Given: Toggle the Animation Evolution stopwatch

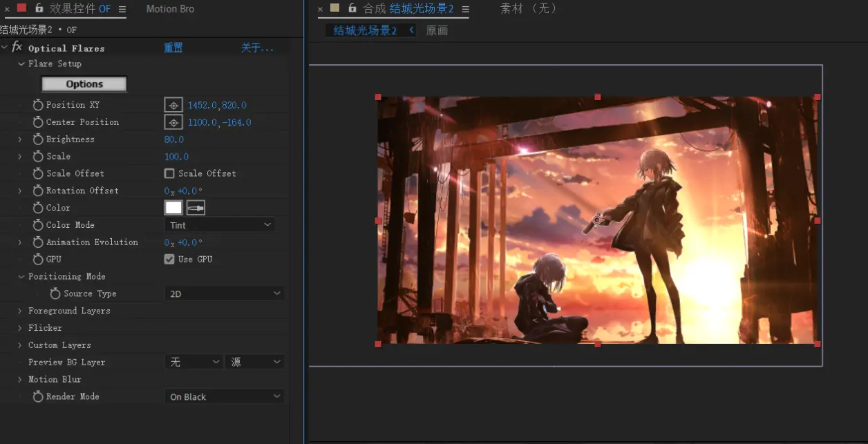Looking at the screenshot, I should pos(38,242).
